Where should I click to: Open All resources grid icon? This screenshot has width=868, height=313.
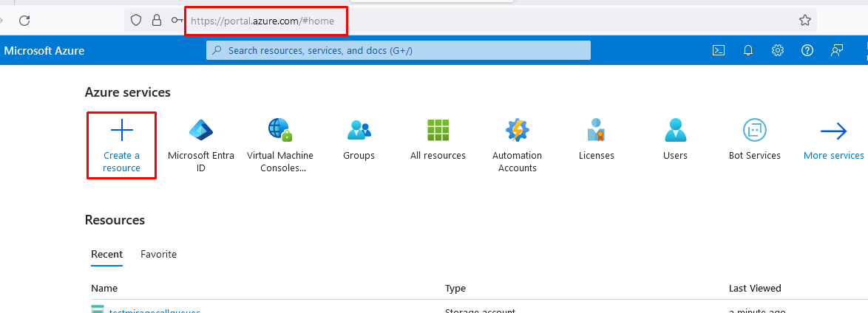(x=438, y=130)
